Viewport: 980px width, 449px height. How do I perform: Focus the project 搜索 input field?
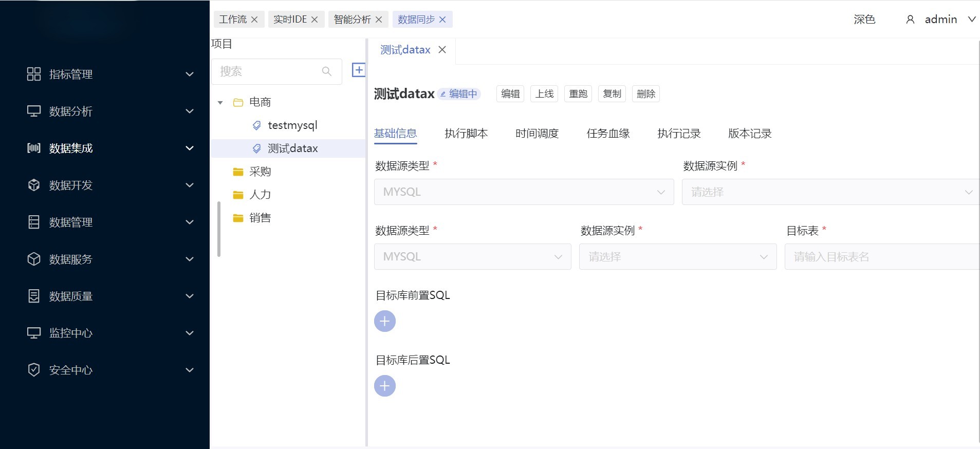(276, 71)
